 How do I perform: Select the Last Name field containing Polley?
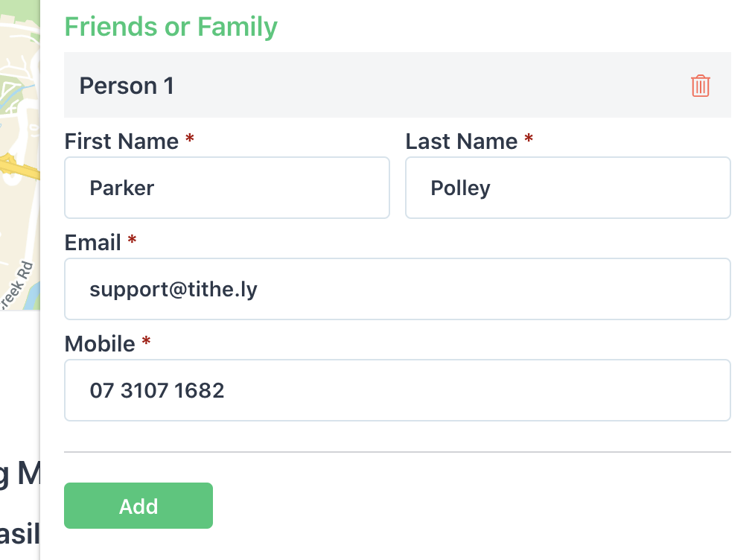click(567, 188)
